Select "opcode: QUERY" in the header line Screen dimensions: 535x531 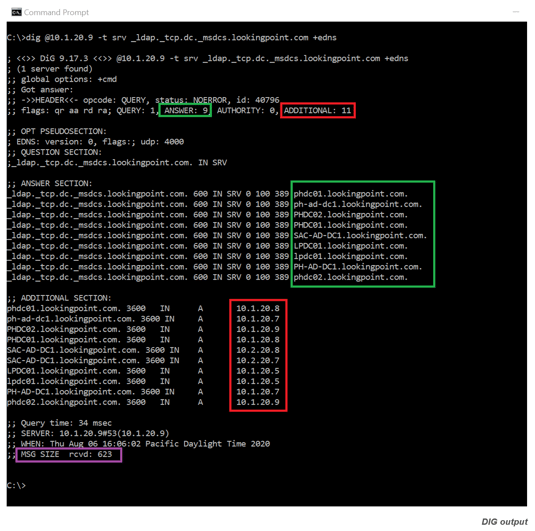114,100
